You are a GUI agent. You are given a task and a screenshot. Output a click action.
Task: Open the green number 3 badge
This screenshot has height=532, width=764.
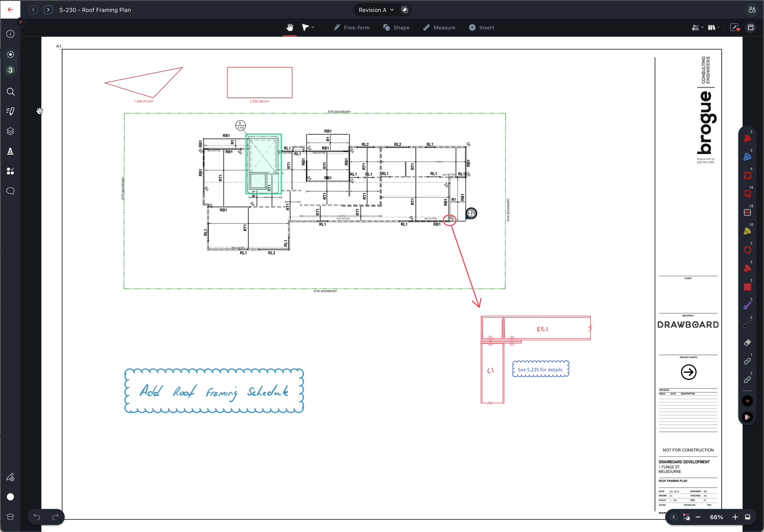(11, 70)
